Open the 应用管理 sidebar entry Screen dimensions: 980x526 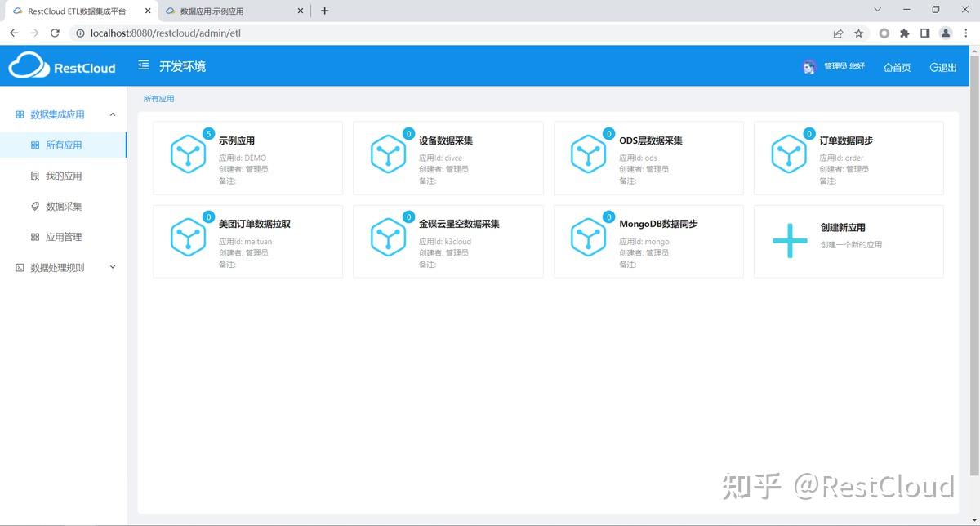(64, 236)
